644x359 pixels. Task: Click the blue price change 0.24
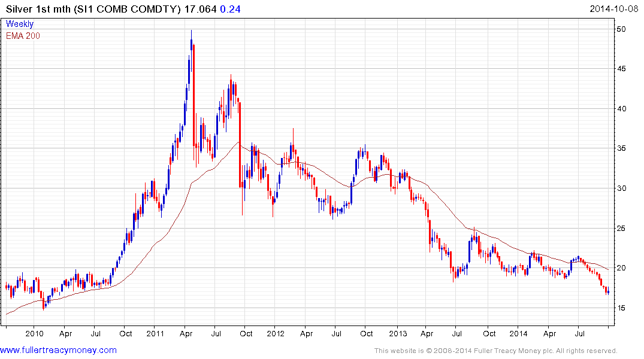click(x=230, y=9)
